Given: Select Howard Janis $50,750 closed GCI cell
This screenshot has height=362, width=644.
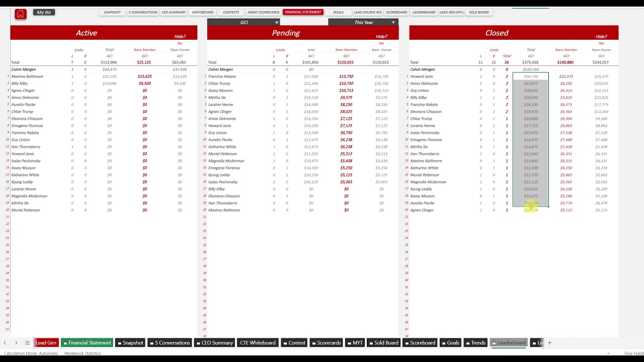Looking at the screenshot, I should [531, 76].
